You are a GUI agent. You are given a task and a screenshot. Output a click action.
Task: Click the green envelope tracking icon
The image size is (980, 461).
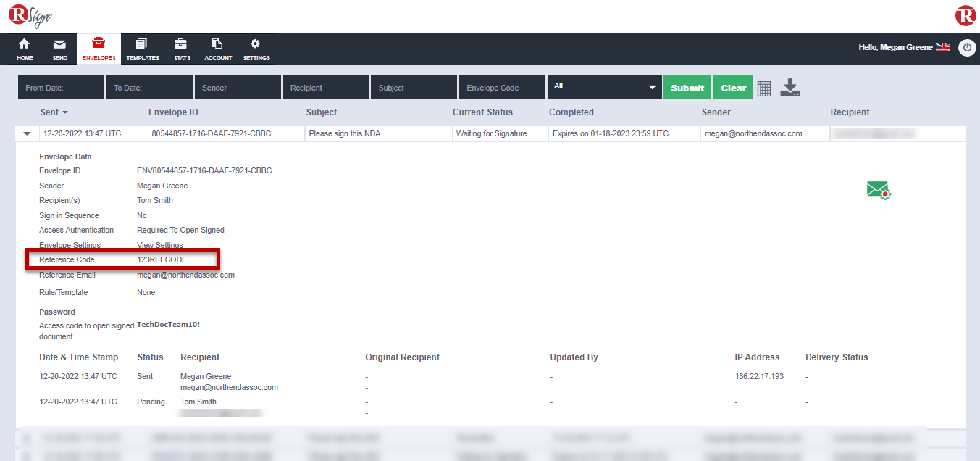(878, 190)
